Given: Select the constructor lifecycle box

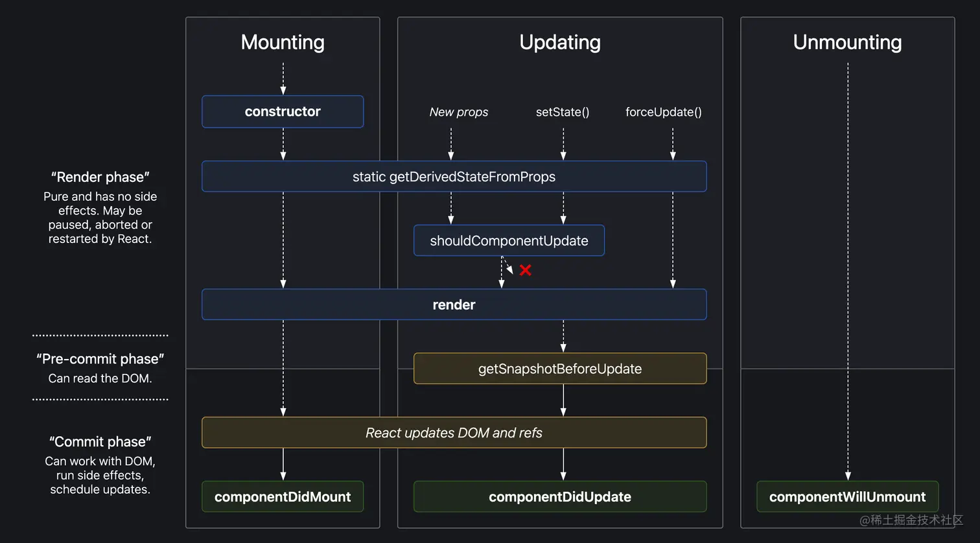Looking at the screenshot, I should (x=283, y=111).
